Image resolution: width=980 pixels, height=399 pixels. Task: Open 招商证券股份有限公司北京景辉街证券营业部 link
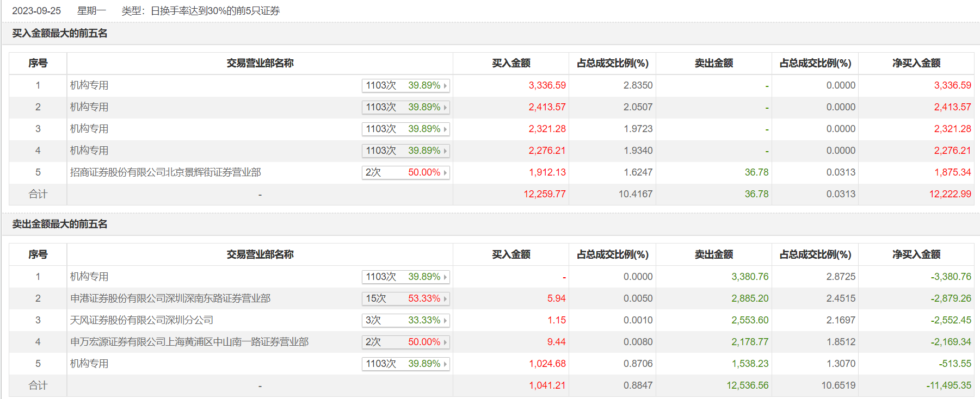pyautogui.click(x=165, y=172)
